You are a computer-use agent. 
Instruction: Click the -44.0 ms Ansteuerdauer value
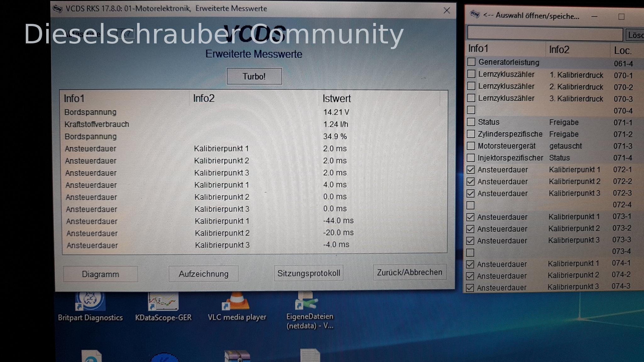click(338, 221)
